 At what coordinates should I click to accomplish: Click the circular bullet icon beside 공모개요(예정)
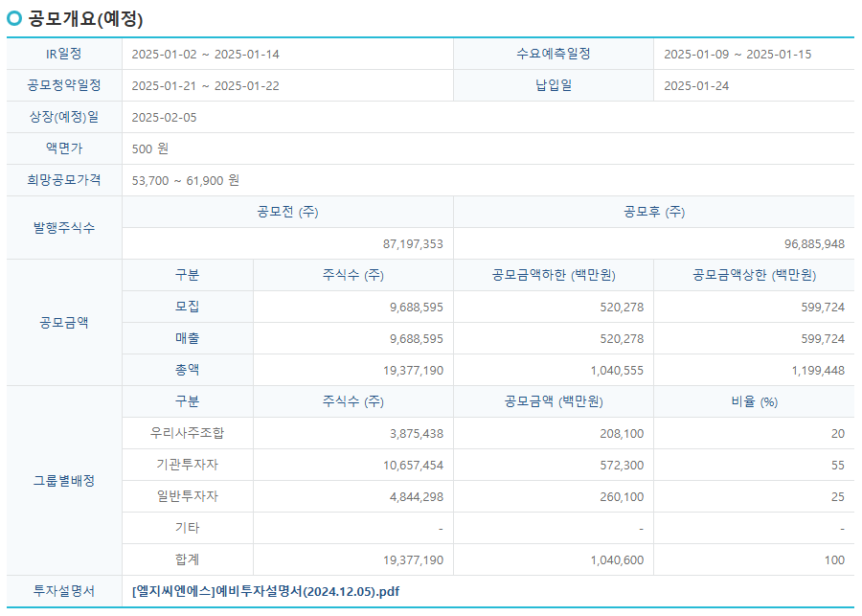[14, 15]
